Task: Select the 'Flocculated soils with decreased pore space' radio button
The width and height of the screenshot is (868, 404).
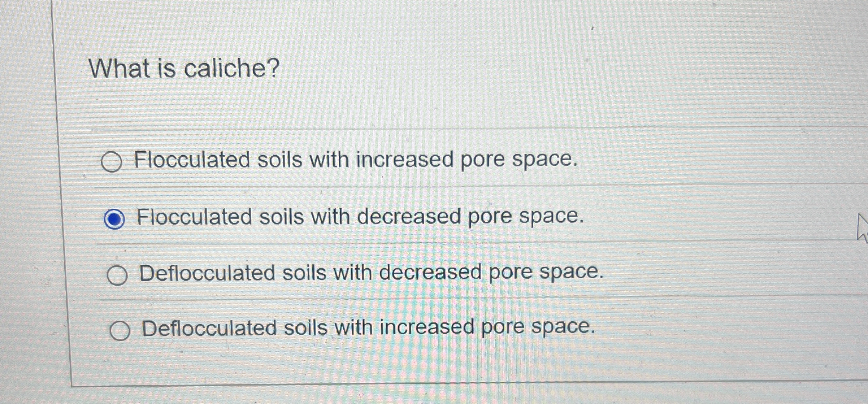Action: tap(115, 218)
